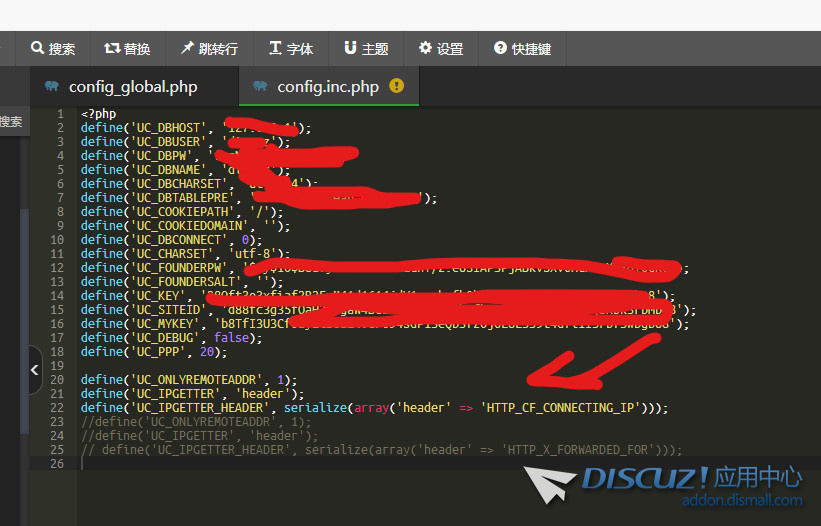Open 跳转行 go-to-line tool
The image size is (821, 526).
208,48
